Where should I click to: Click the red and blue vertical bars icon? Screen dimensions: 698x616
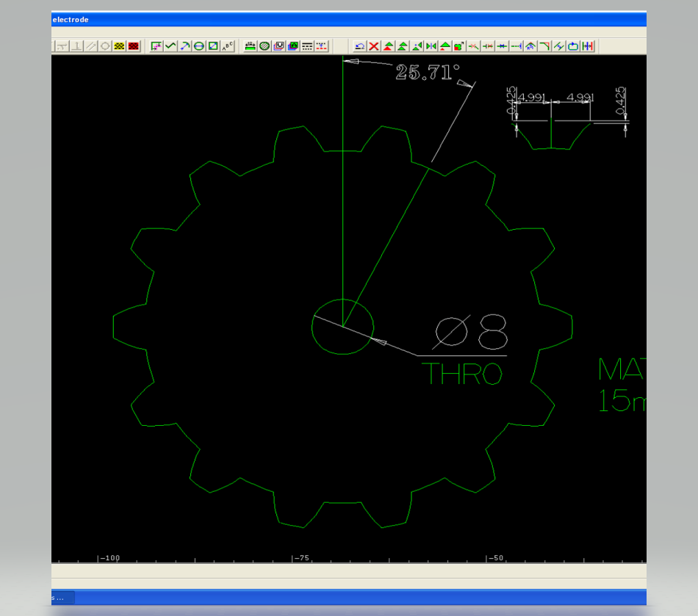click(x=588, y=46)
